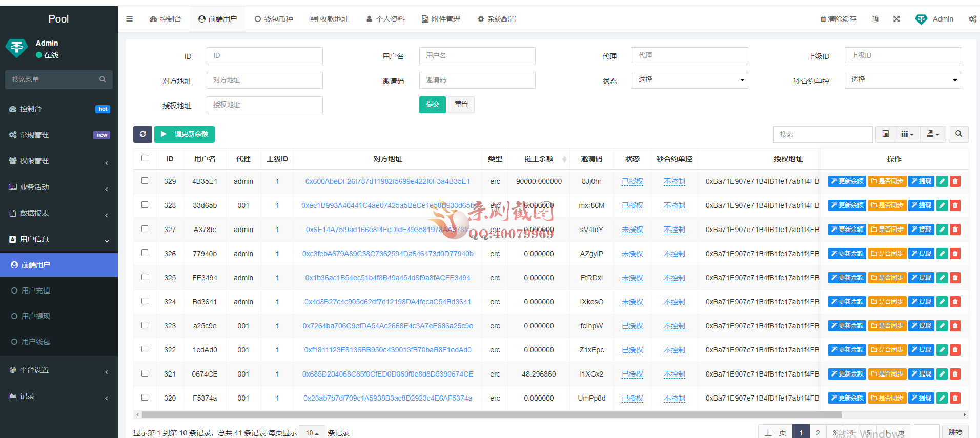Click the green 提交 button
Viewport: 980px width, 438px height.
click(x=432, y=105)
